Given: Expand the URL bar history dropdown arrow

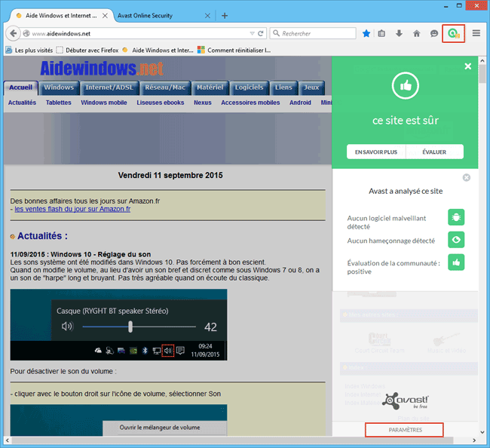Looking at the screenshot, I should point(250,33).
